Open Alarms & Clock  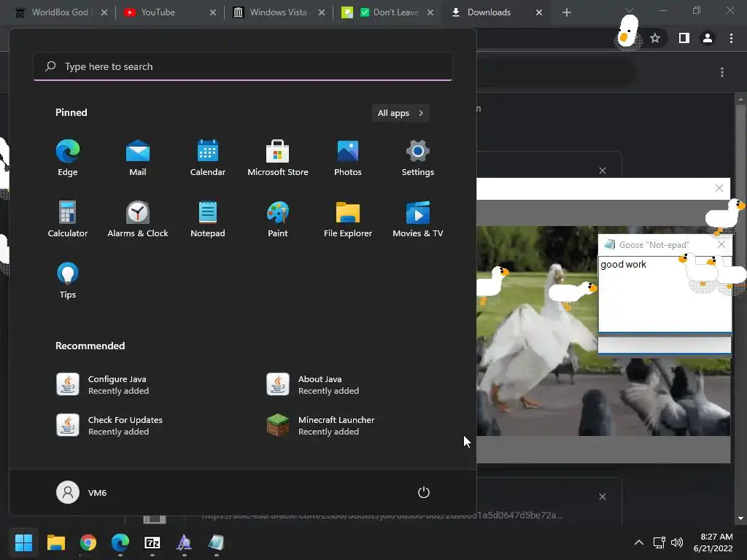(138, 219)
